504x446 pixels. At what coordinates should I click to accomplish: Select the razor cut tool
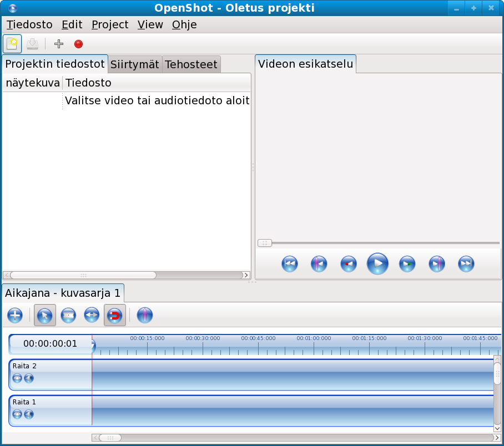pos(68,316)
